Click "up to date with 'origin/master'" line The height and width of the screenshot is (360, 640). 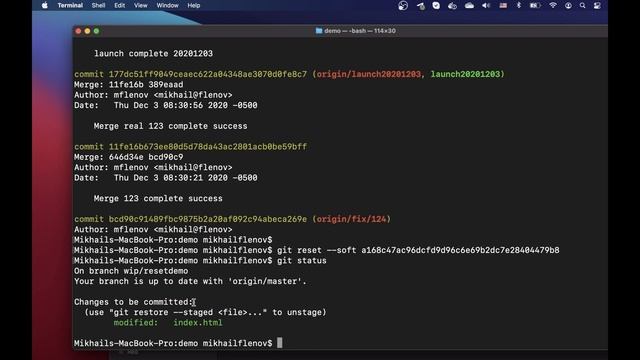coord(190,281)
